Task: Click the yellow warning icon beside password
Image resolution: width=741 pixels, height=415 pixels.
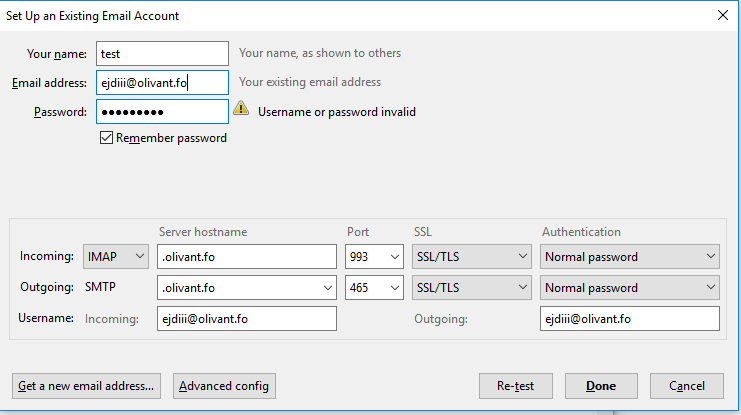Action: point(241,108)
